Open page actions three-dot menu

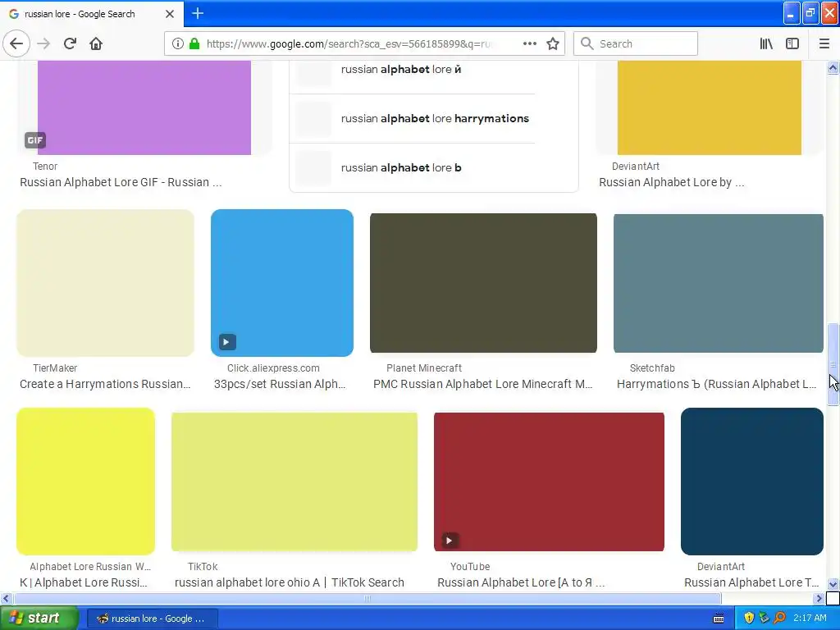[x=529, y=43]
